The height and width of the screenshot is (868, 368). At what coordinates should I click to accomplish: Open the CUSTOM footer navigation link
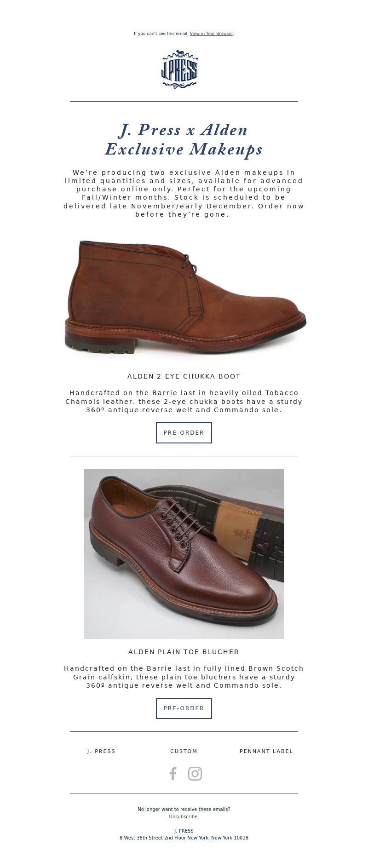click(184, 751)
